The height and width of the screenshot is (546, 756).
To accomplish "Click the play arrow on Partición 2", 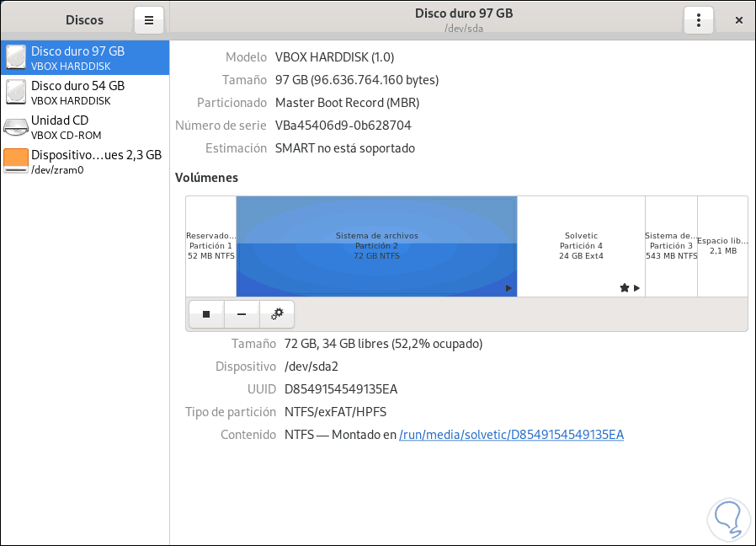I will [x=508, y=288].
